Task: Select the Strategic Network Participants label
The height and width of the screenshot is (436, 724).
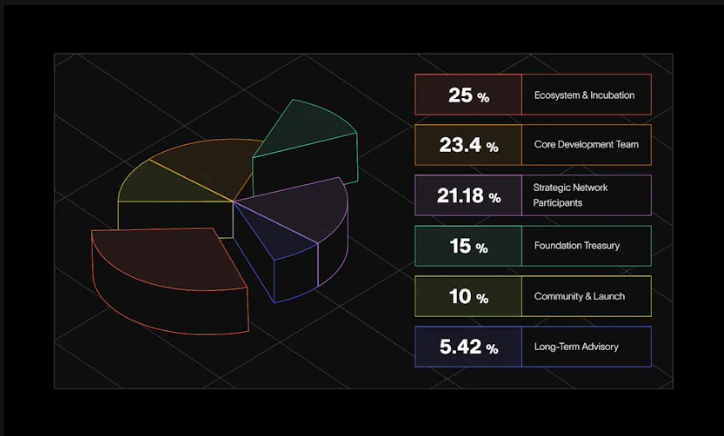Action: tap(570, 195)
